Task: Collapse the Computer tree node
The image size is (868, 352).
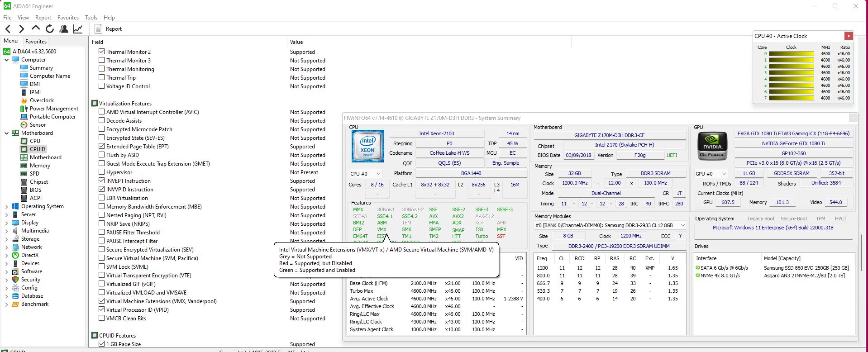Action: click(6, 60)
